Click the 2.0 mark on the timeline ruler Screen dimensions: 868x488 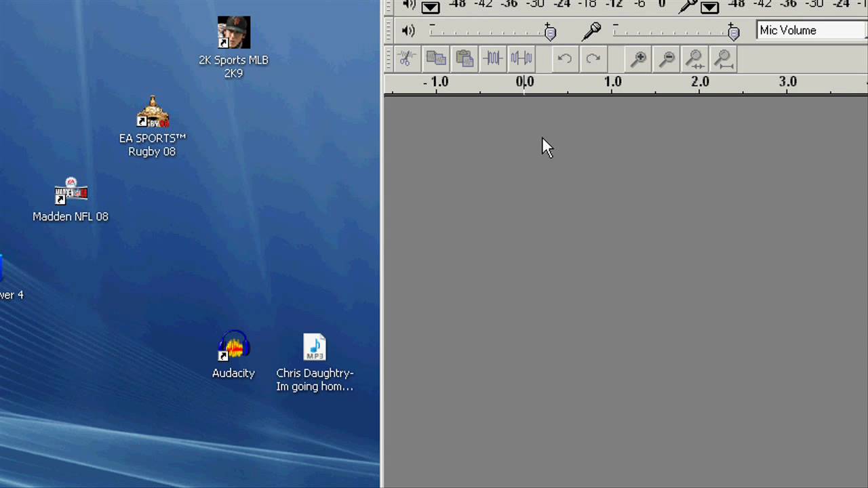pyautogui.click(x=700, y=81)
